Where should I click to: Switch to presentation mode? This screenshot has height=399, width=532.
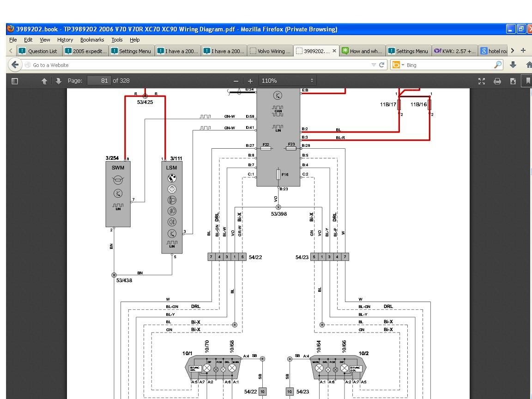pyautogui.click(x=482, y=81)
